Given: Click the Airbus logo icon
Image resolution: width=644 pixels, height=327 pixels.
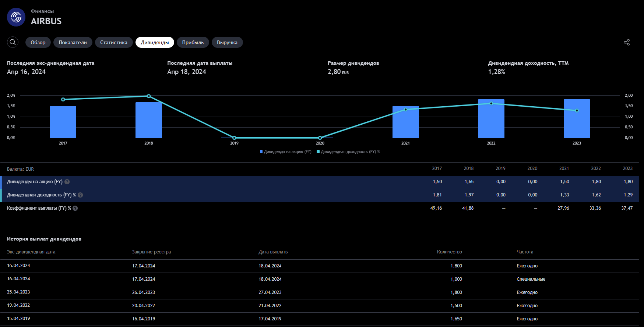Looking at the screenshot, I should 16,17.
